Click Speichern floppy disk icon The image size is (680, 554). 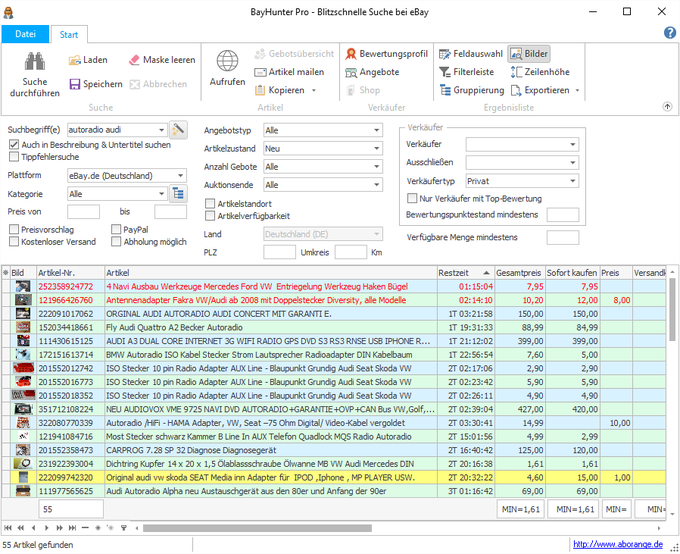click(x=75, y=84)
